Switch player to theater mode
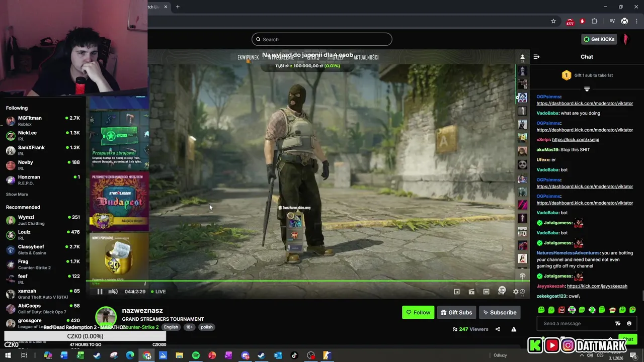644x362 pixels. coord(486,292)
